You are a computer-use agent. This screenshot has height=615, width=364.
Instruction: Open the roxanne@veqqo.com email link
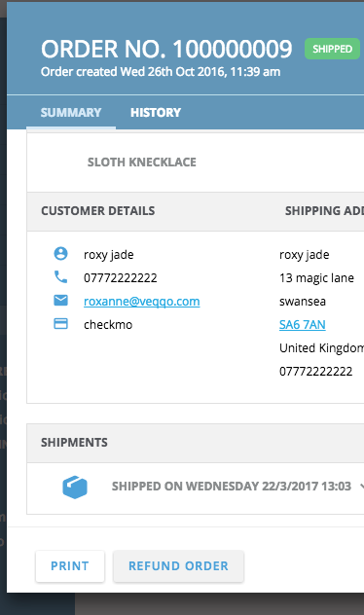tap(141, 302)
